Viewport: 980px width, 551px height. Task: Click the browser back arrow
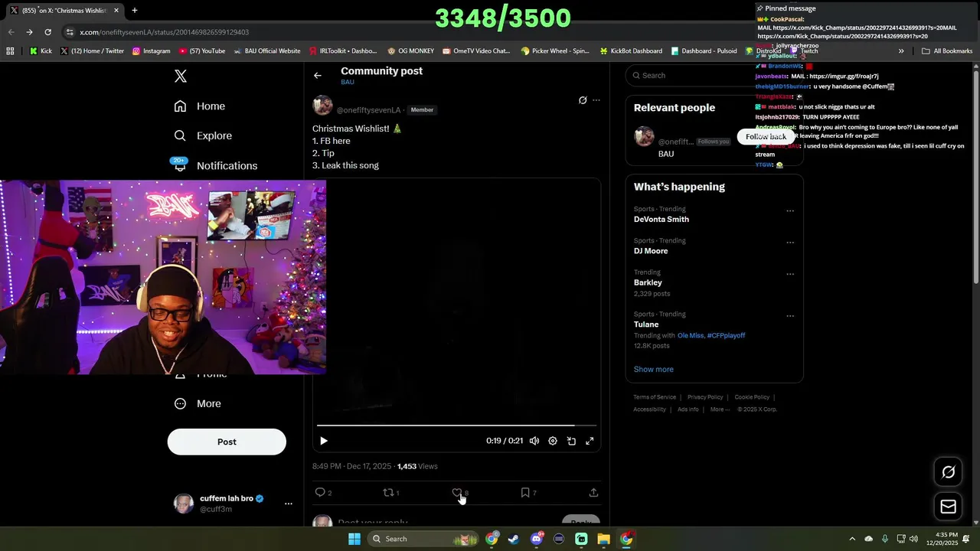click(11, 32)
